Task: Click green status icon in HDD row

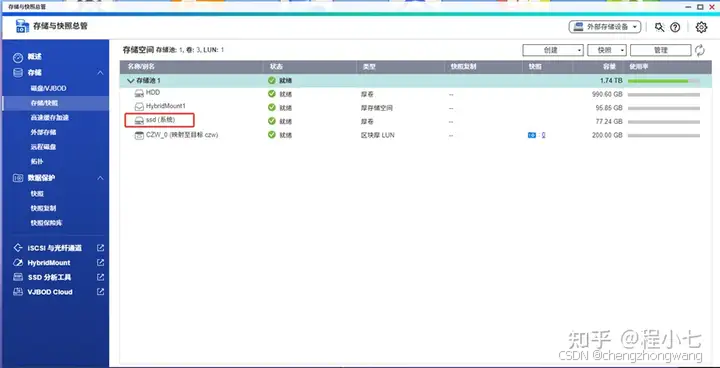Action: pos(272,94)
